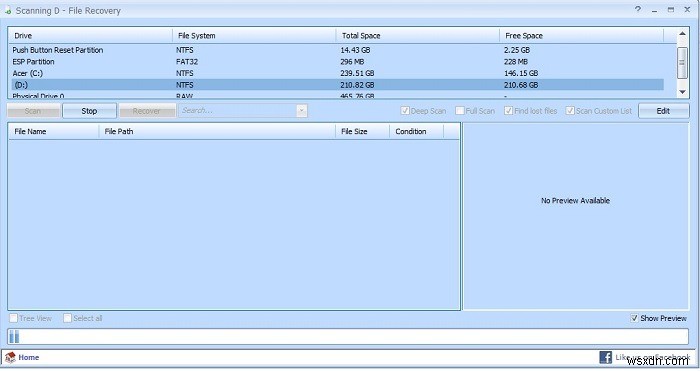This screenshot has height=371, width=700.
Task: Click the Facebook logo icon
Action: 605,357
